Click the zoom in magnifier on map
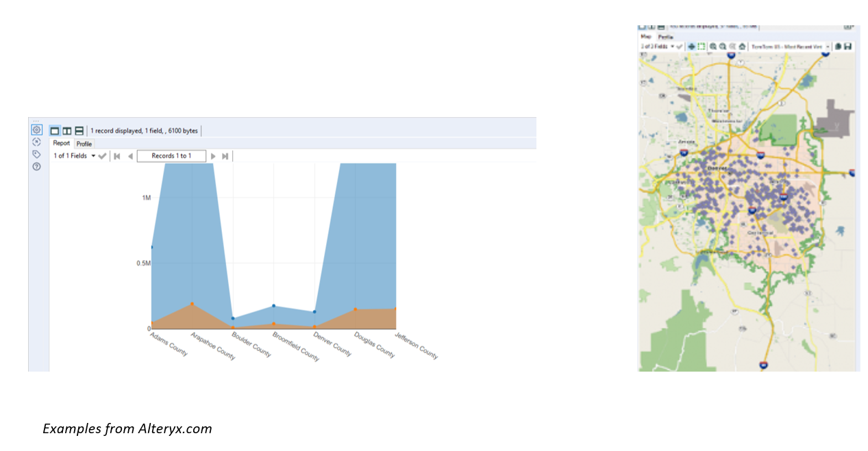Image resolution: width=868 pixels, height=451 pixels. pyautogui.click(x=713, y=47)
